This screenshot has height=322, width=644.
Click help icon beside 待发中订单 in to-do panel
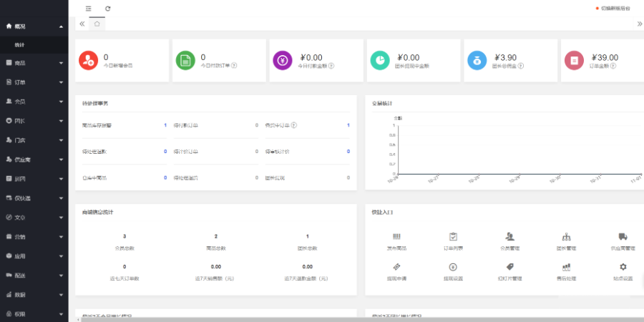click(x=294, y=125)
